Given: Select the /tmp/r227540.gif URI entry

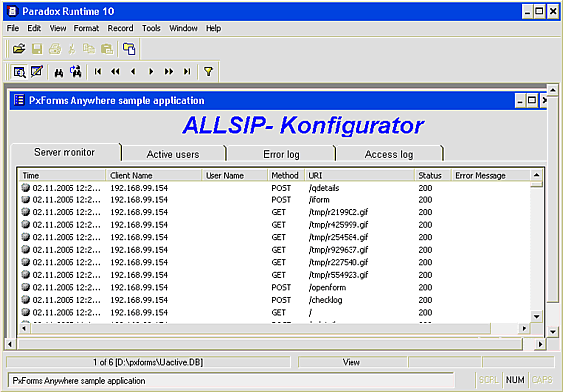Looking at the screenshot, I should tap(339, 262).
